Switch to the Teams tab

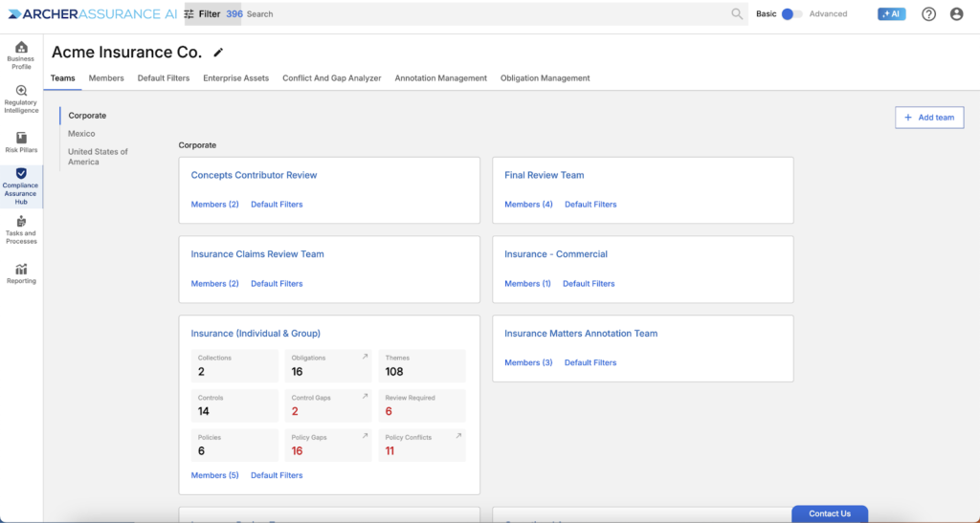pos(62,78)
